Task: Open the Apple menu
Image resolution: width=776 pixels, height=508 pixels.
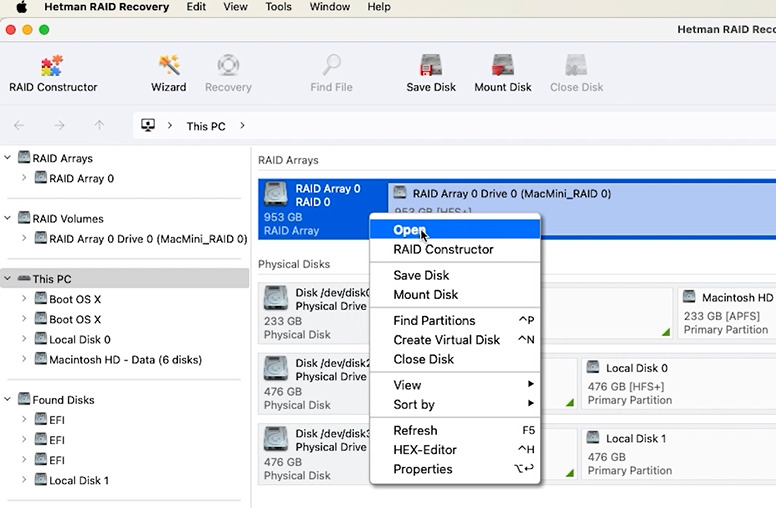Action: [x=21, y=7]
